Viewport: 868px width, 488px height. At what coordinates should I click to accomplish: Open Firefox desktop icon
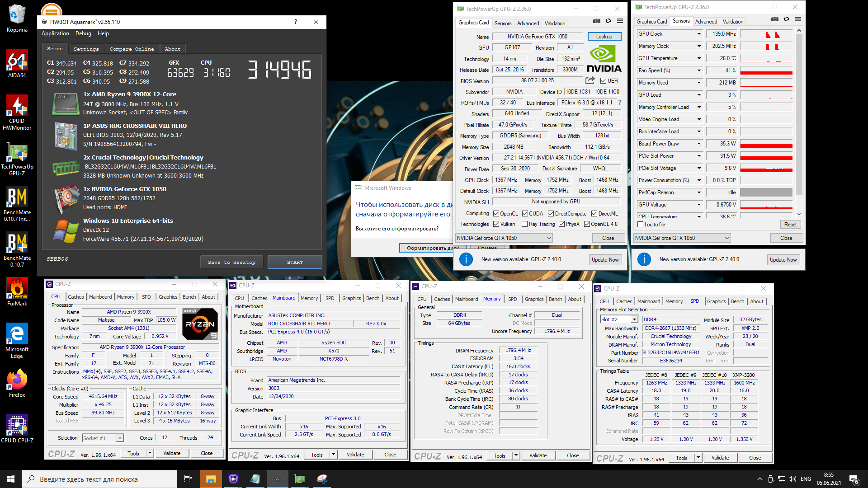(x=17, y=383)
